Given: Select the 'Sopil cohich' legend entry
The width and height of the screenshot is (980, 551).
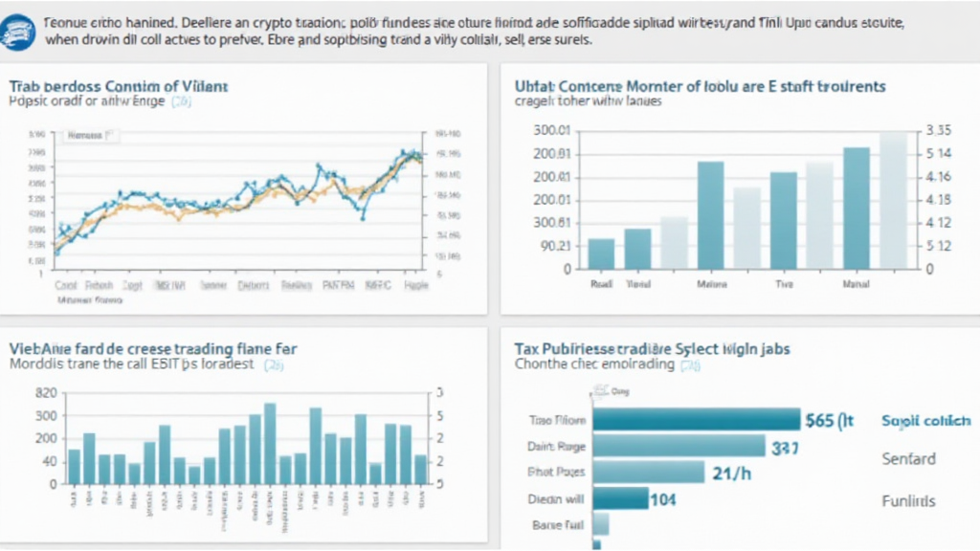Looking at the screenshot, I should 924,420.
